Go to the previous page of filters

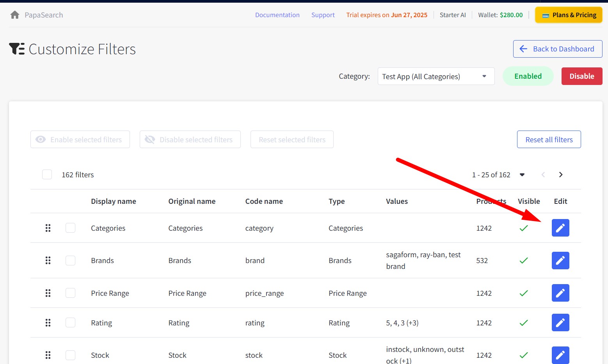pos(543,175)
